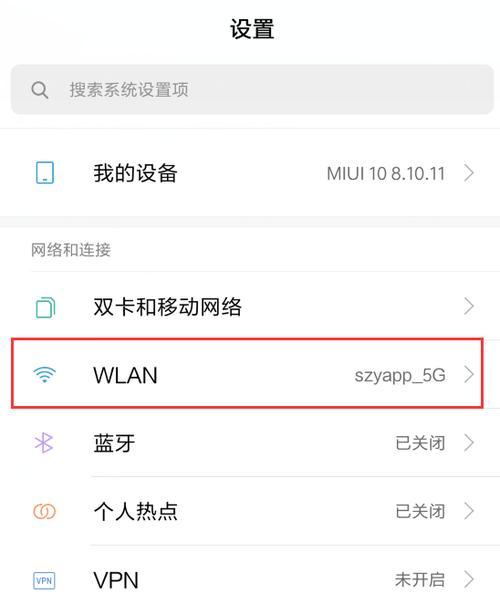The height and width of the screenshot is (608, 500).
Task: Tap the MIUI 10 8.10.11 version text
Action: pos(386,173)
